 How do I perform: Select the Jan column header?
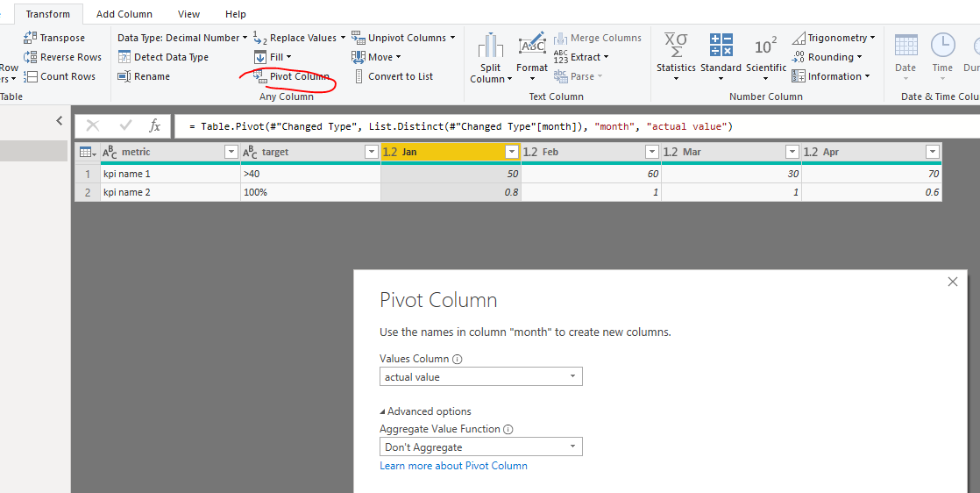click(x=450, y=152)
